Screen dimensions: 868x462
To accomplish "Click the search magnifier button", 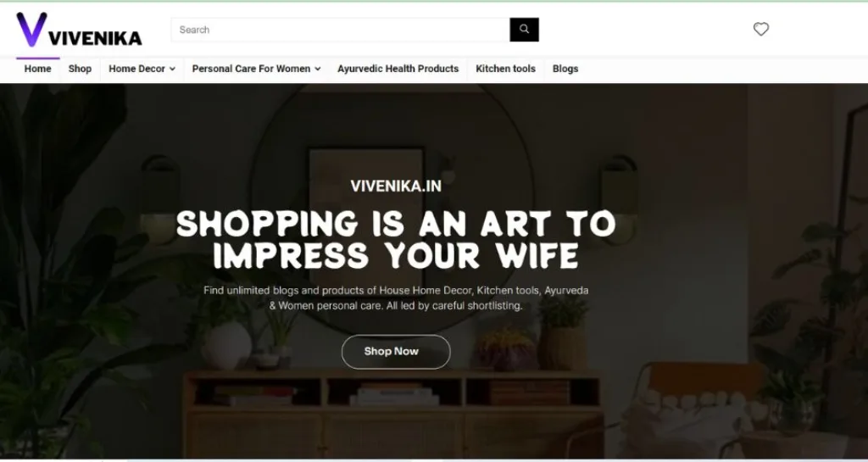I will pos(524,30).
